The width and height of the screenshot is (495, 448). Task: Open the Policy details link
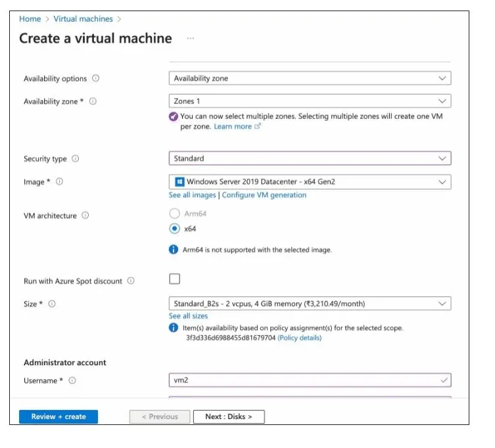click(300, 338)
